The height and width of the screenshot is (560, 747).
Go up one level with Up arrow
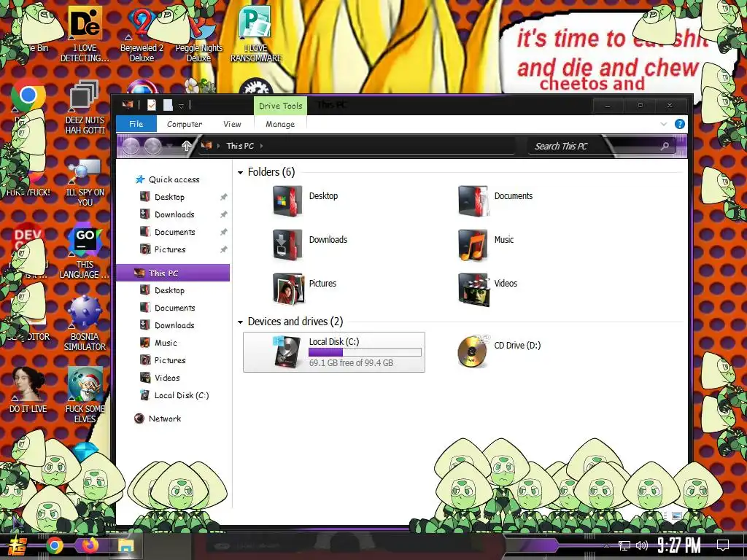[186, 146]
